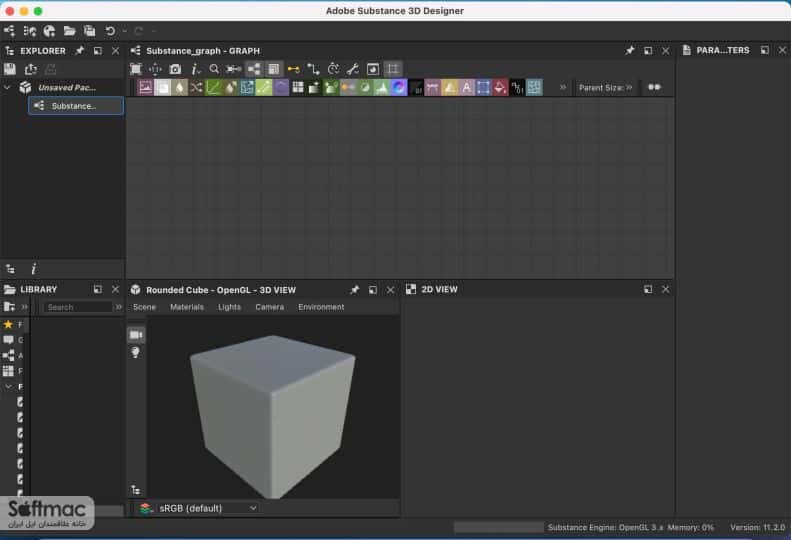Screen dimensions: 791x540
Task: Add a Transformation 2D node from blue square icon
Action: click(483, 87)
